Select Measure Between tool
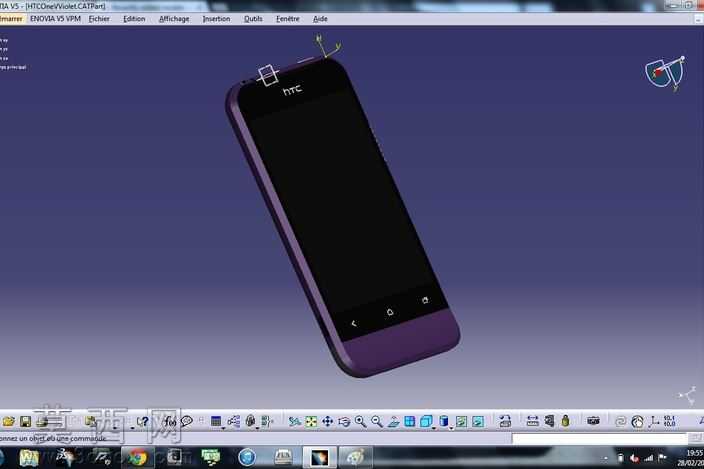The height and width of the screenshot is (469, 704). [532, 421]
